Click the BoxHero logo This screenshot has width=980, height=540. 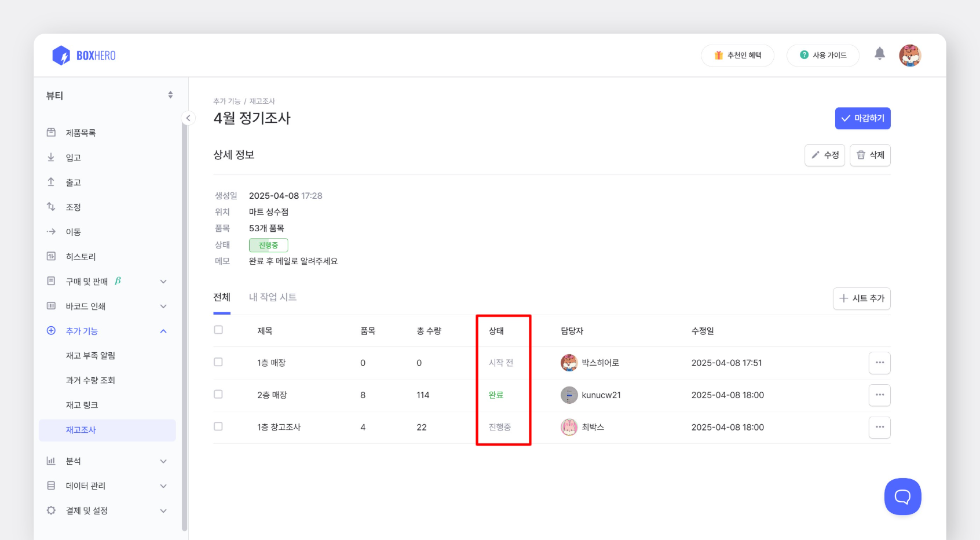pyautogui.click(x=84, y=56)
